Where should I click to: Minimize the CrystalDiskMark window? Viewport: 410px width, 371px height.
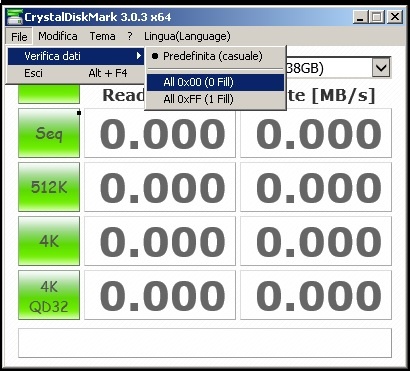(x=360, y=17)
